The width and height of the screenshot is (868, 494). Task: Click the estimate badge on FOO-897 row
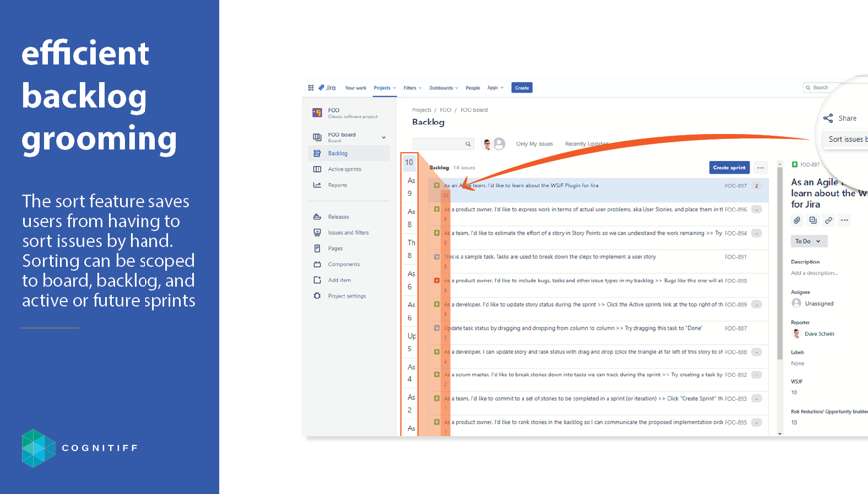click(x=756, y=186)
